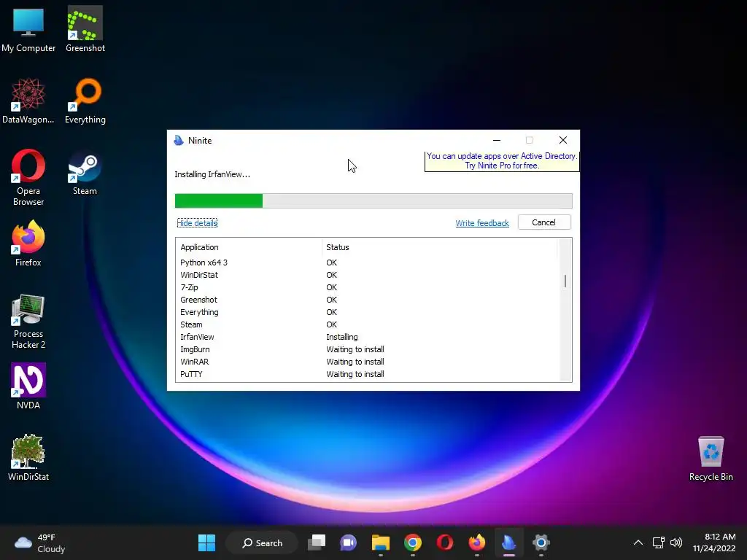Viewport: 747px width, 560px height.
Task: Click the IrfanView Installing status
Action: (x=342, y=337)
